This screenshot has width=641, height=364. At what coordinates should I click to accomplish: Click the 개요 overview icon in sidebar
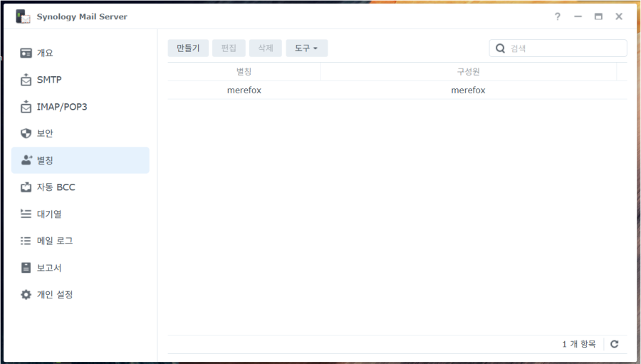pos(26,53)
